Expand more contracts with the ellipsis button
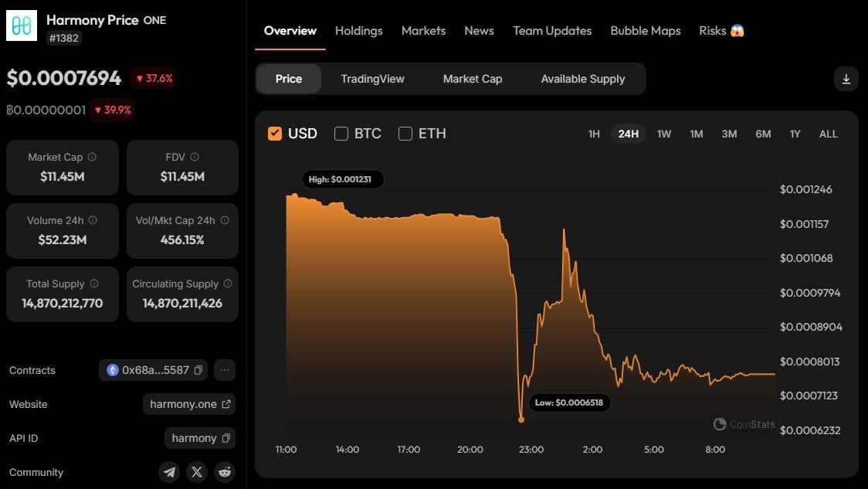Screen dimensions: 868x489 (x=224, y=370)
